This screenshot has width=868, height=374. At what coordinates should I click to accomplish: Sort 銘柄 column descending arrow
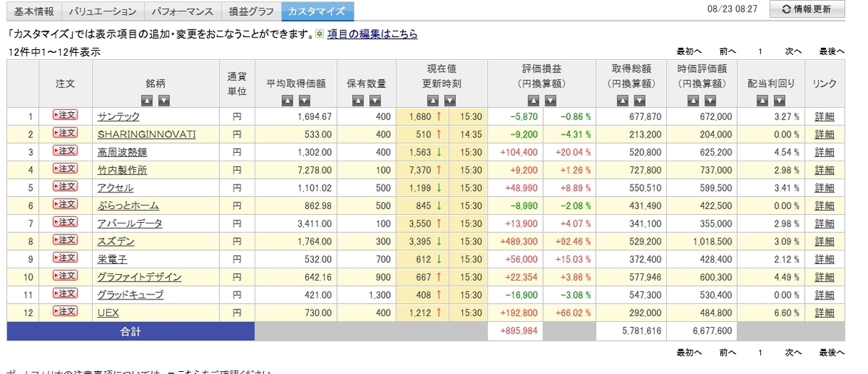pyautogui.click(x=164, y=101)
